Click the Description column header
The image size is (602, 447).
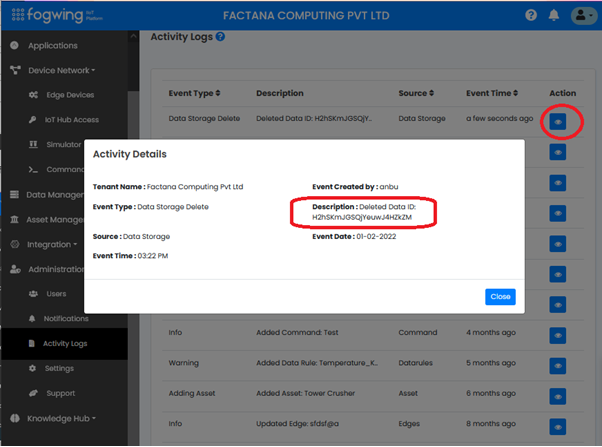[x=280, y=93]
